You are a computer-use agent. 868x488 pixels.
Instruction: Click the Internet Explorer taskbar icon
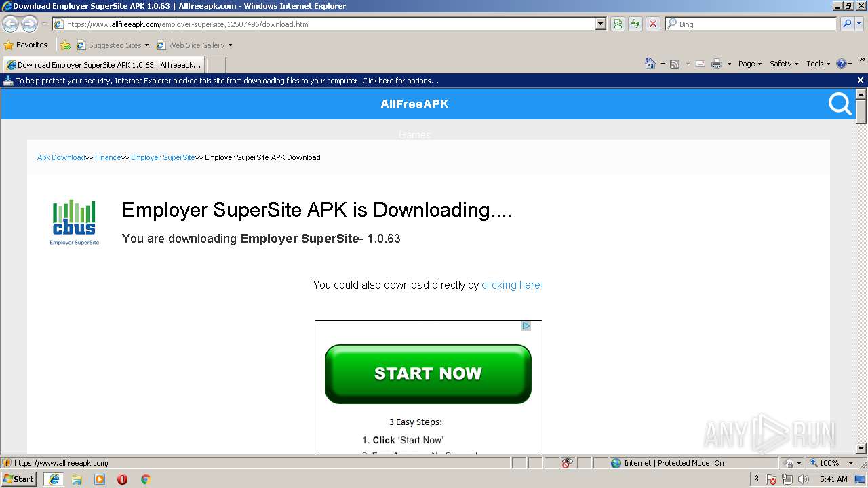54,479
